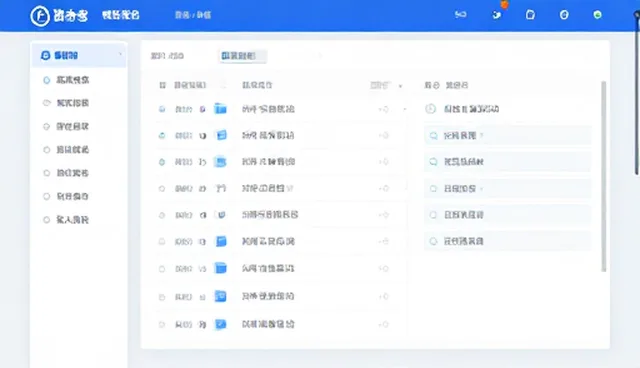Viewport: 640px width, 368px height.
Task: Open notifications icon with orange badge
Action: (497, 15)
